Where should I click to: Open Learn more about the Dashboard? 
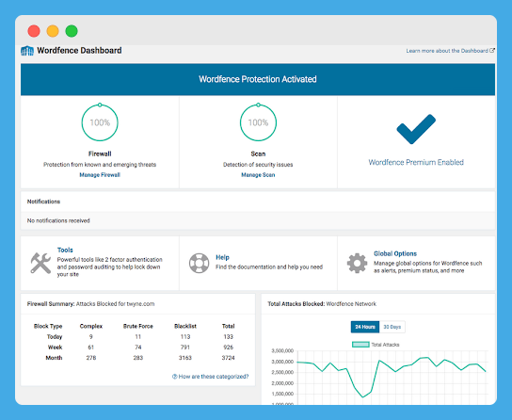pos(447,51)
